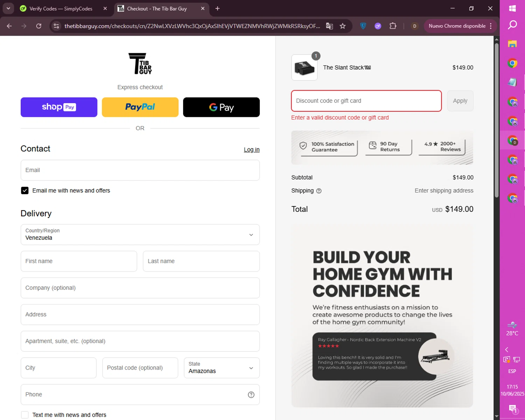Click the Shipping info question mark icon
The image size is (525, 420).
click(x=319, y=191)
